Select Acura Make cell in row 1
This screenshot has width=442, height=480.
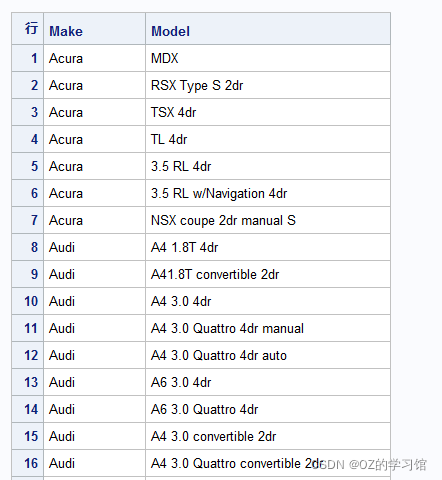tap(94, 58)
